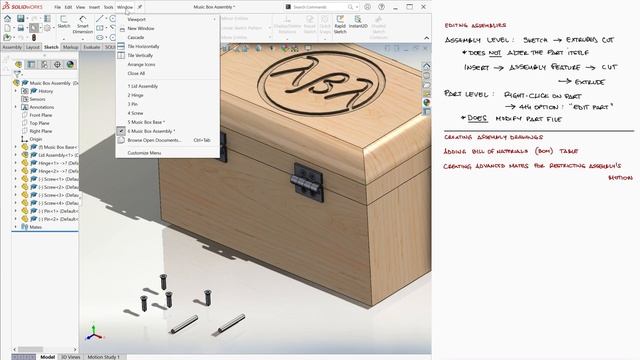The height and width of the screenshot is (360, 640).
Task: Click the File Properties icon beside Save
Action: pos(47,18)
